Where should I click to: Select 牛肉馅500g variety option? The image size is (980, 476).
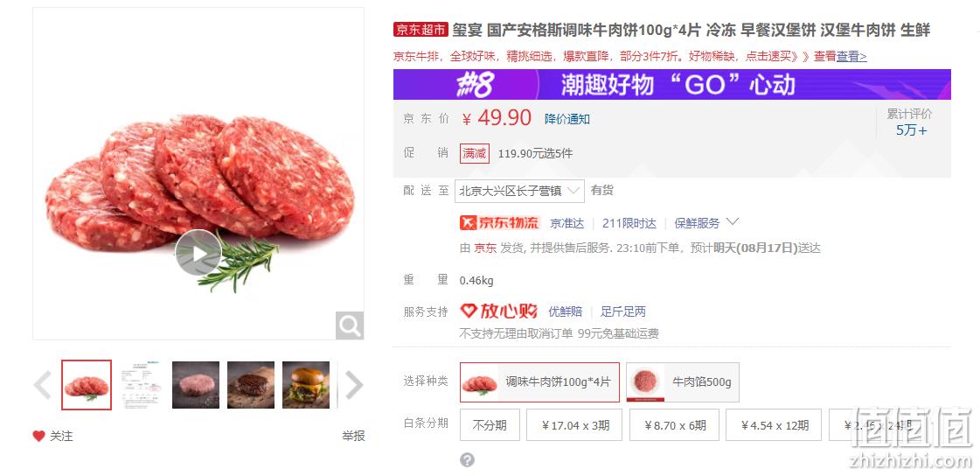pyautogui.click(x=683, y=382)
